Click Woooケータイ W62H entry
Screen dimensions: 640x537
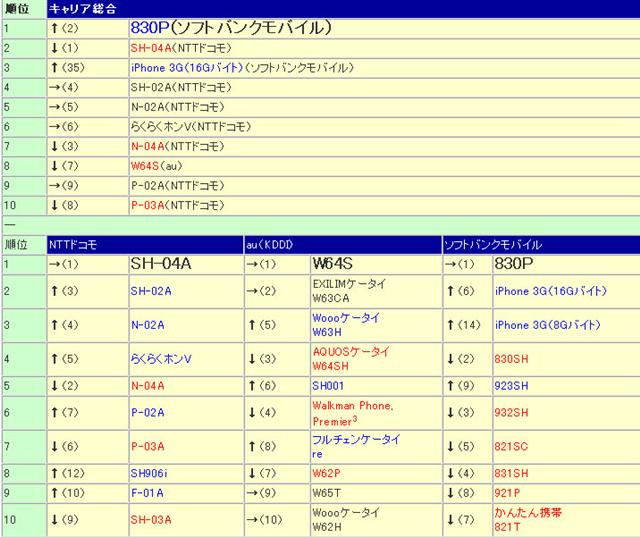(x=347, y=520)
